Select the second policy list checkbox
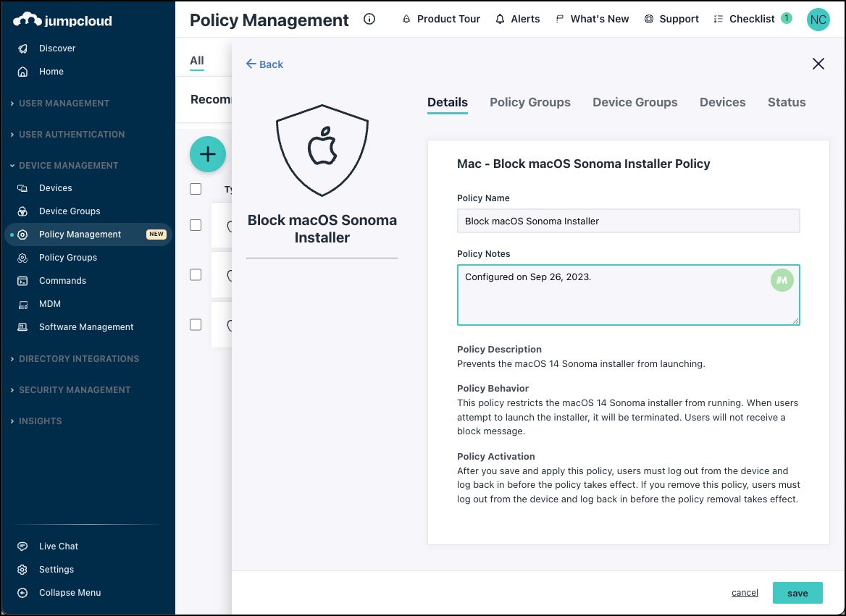846x616 pixels. click(x=195, y=274)
